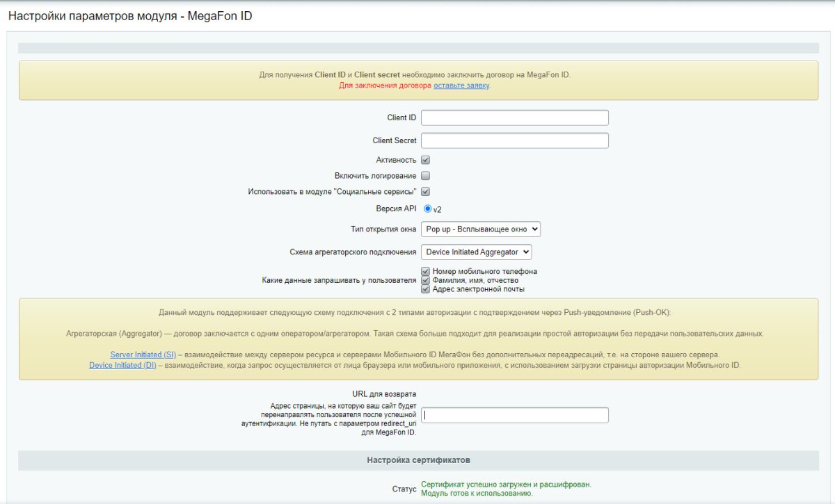Image resolution: width=835 pixels, height=504 pixels.
Task: Focus the URL для возврата input field
Action: click(x=514, y=414)
